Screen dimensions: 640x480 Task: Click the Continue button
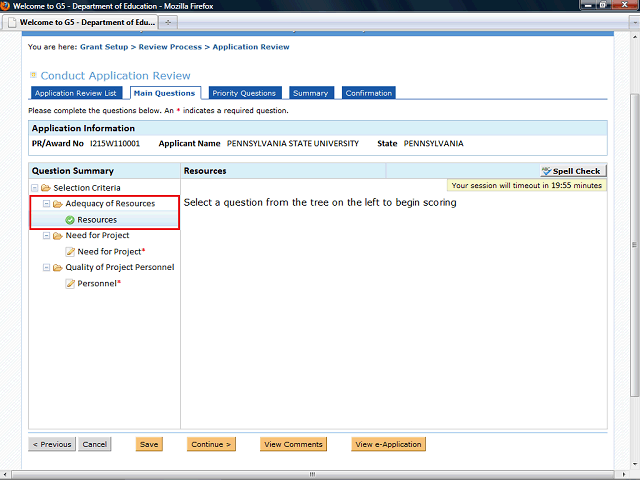(211, 444)
